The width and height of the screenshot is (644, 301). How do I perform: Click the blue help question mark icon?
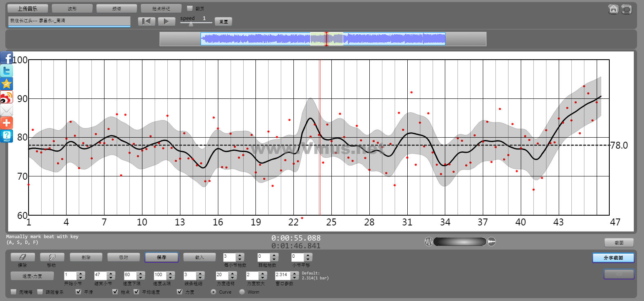[7, 136]
